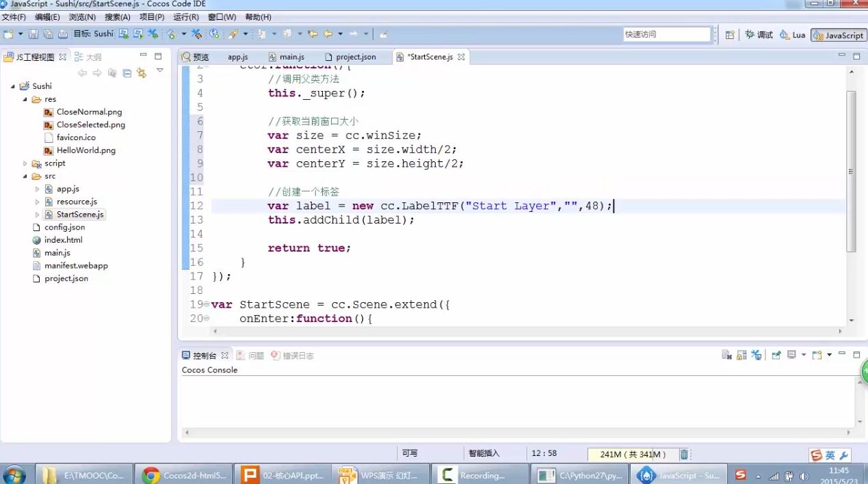The width and height of the screenshot is (868, 484).
Task: Collapse the function fold at line 19
Action: 207,304
